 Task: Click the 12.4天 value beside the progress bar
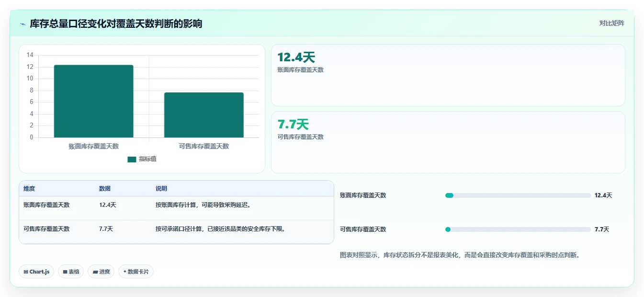[603, 195]
